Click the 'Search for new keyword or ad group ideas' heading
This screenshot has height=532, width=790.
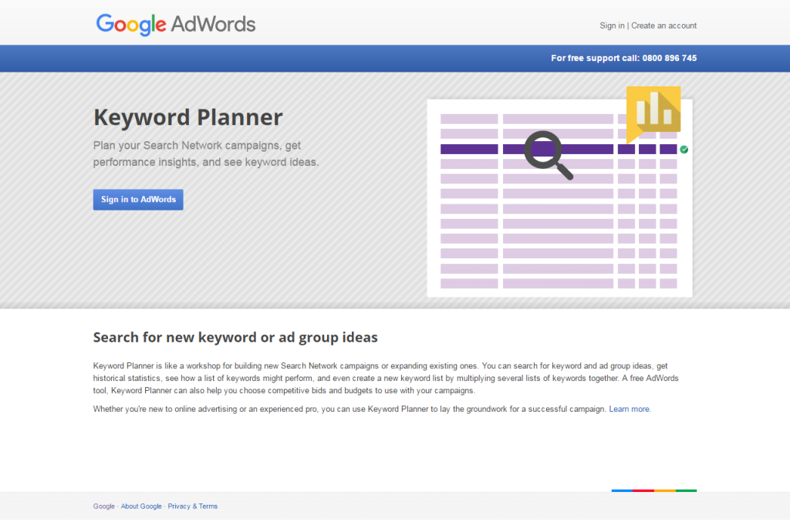coord(235,337)
